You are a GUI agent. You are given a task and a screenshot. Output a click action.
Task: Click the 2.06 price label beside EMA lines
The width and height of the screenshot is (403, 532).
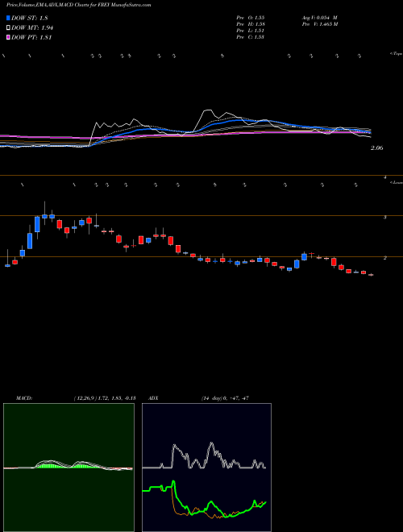377,148
